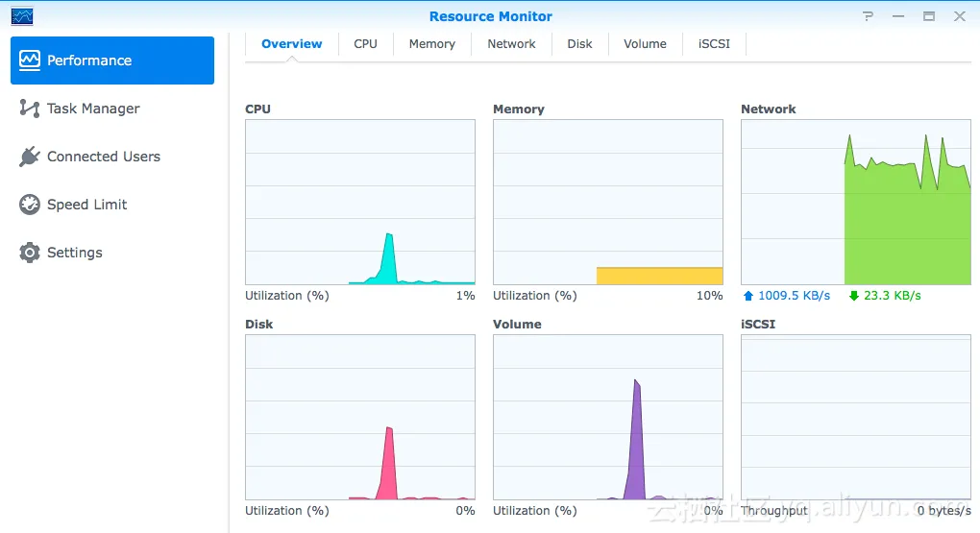The width and height of the screenshot is (980, 533).
Task: Close the Resource Monitor window
Action: point(960,16)
